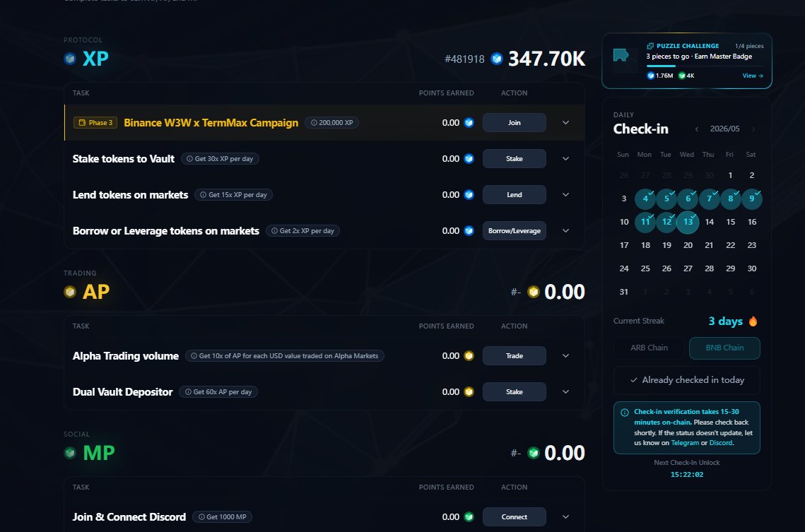
Task: Click the Binance W3W x TermMax Campaign title
Action: coord(211,123)
